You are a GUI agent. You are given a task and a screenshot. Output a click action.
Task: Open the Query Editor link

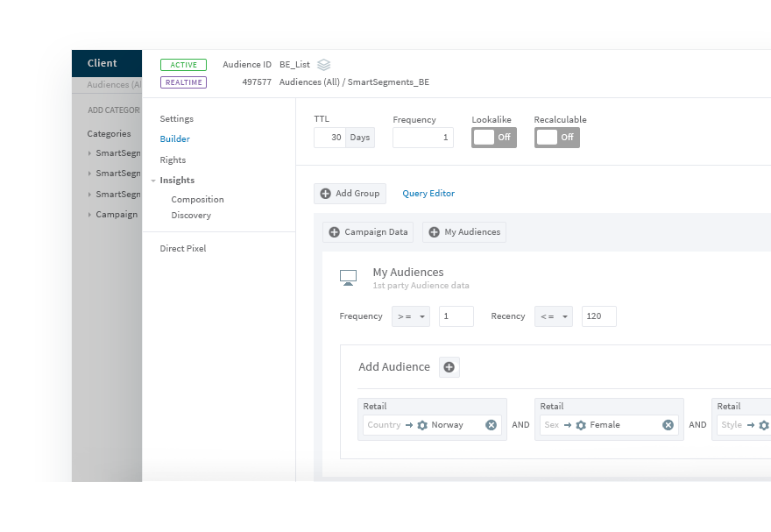[428, 194]
